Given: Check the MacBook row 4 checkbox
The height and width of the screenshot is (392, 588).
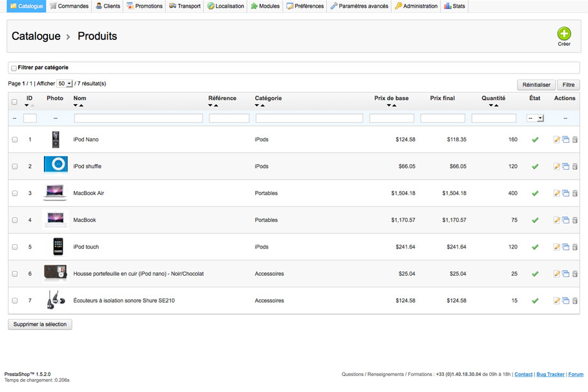Looking at the screenshot, I should pyautogui.click(x=15, y=220).
